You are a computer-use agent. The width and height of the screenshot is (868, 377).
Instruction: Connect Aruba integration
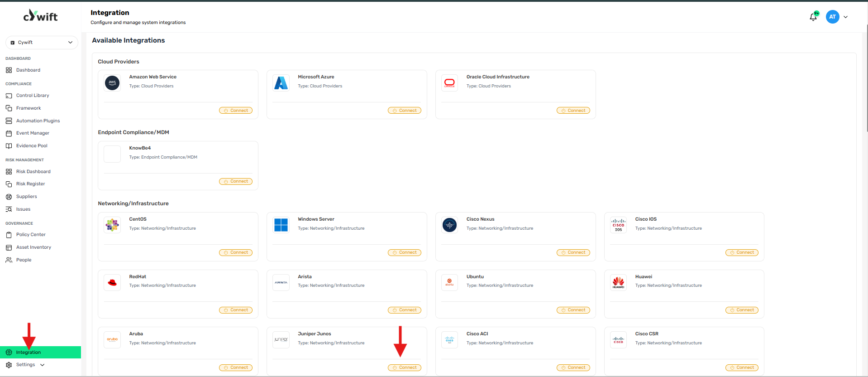(x=236, y=368)
